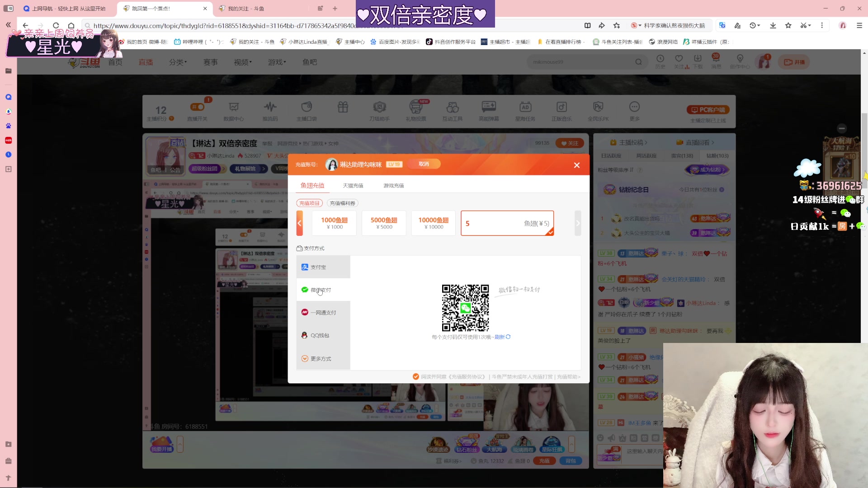Screen dimensions: 868x488
Task: Show next recharge amounts with right arrow
Action: [578, 223]
